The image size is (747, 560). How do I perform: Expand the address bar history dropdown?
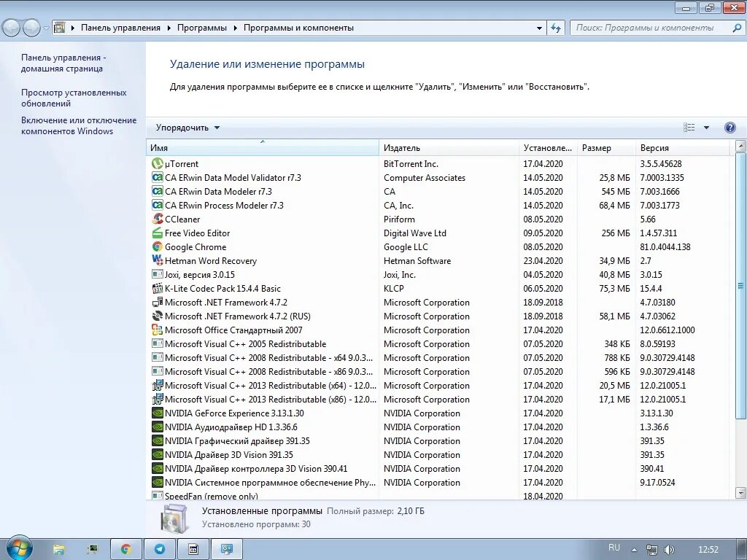[539, 28]
